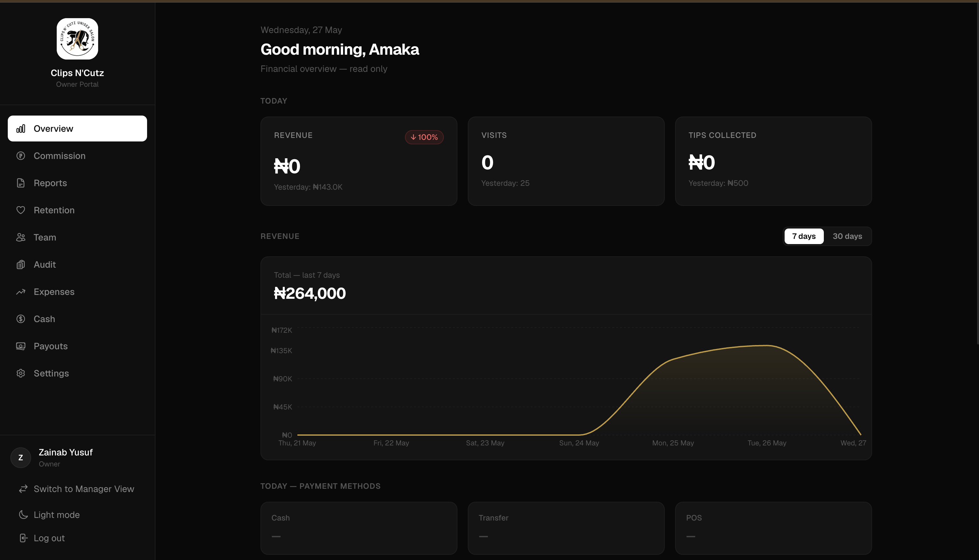Open the Overview menu item
Viewport: 979px width, 560px height.
pos(77,129)
